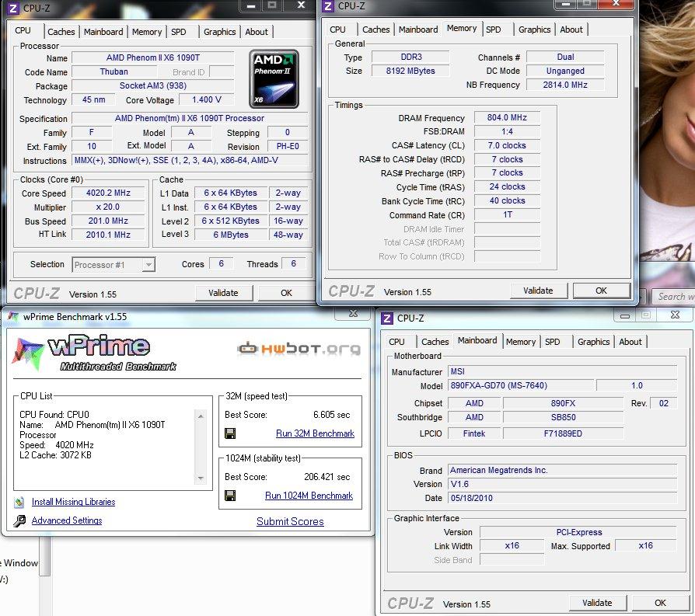Click the 890FXA-GD70 (MS-7640) model field
Image resolution: width=695 pixels, height=616 pixels.
(x=520, y=385)
